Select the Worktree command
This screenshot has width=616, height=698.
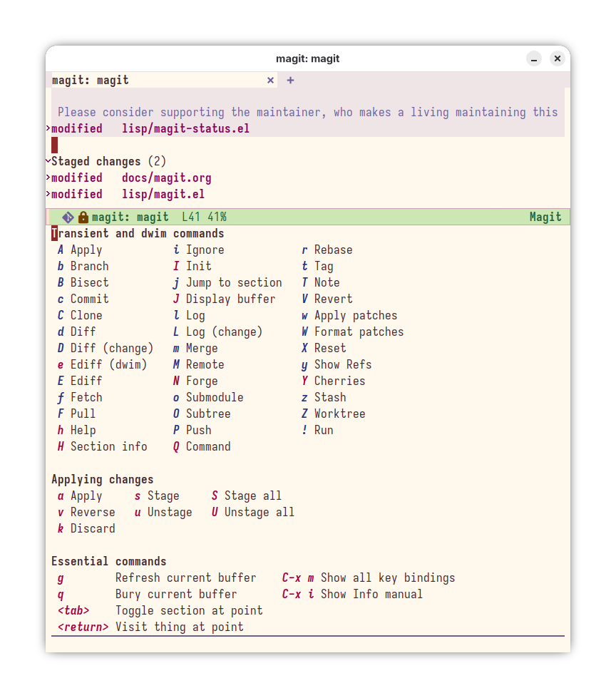[x=334, y=414]
